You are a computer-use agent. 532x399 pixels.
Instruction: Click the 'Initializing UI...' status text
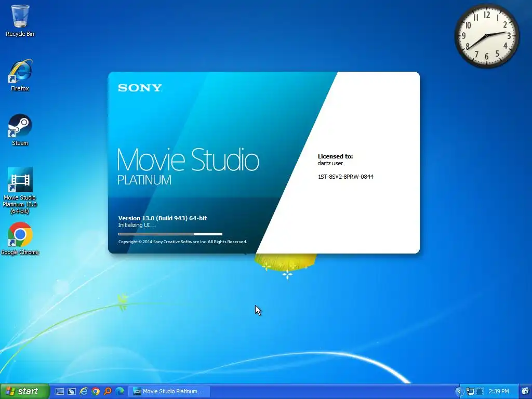click(x=137, y=225)
